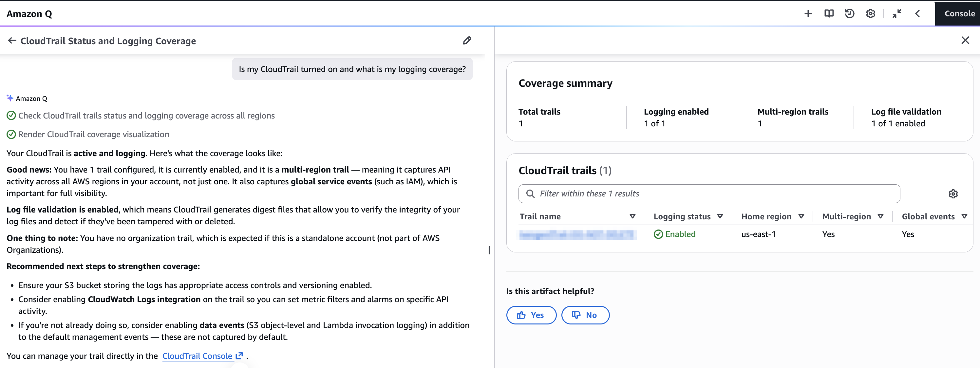Go back using arrow beside conversation title
Screen dimensions: 980x368
click(12, 41)
